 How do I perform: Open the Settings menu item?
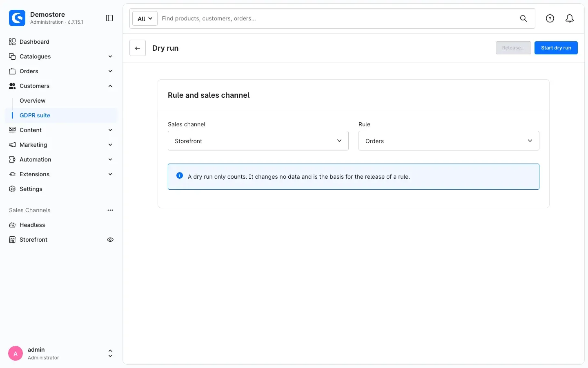pyautogui.click(x=61, y=189)
